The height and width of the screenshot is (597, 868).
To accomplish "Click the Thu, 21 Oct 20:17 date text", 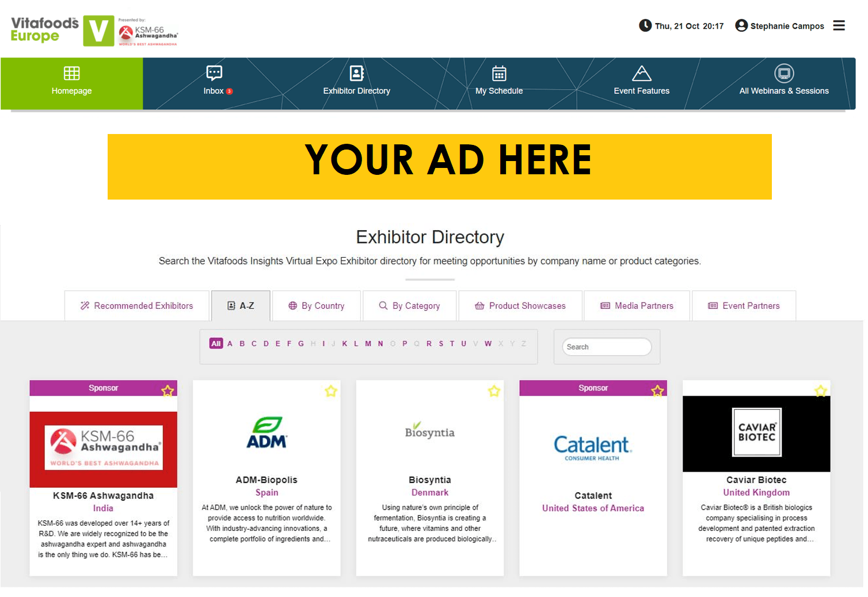I will point(689,26).
